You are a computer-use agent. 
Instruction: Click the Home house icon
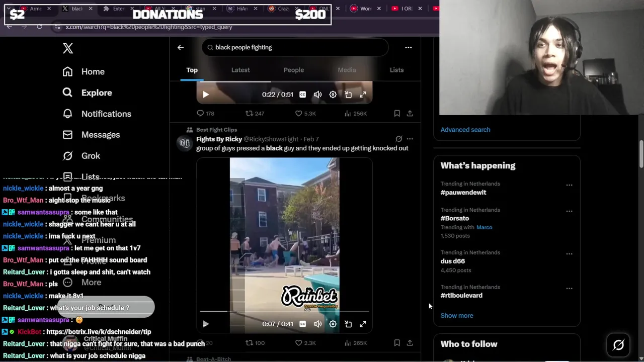point(67,71)
